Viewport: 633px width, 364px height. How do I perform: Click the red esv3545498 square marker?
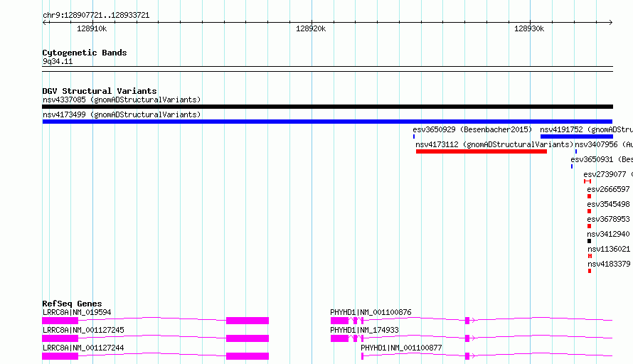click(589, 211)
